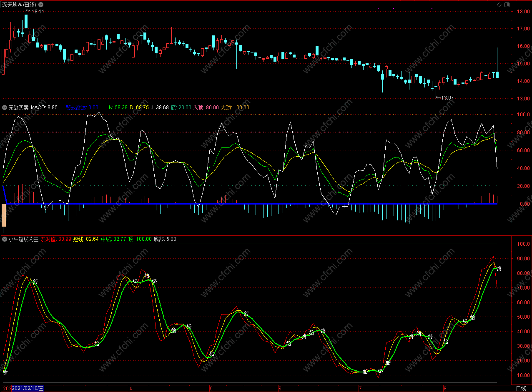Click month 6 on the time axis
The width and height of the screenshot is (532, 392).
click(280, 388)
